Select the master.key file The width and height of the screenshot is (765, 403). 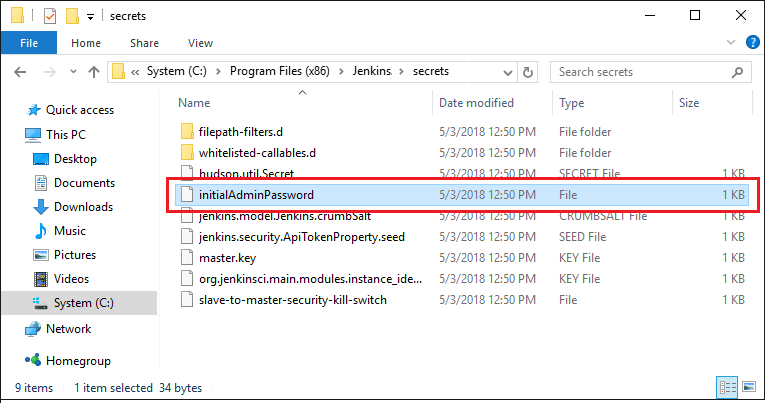(229, 257)
